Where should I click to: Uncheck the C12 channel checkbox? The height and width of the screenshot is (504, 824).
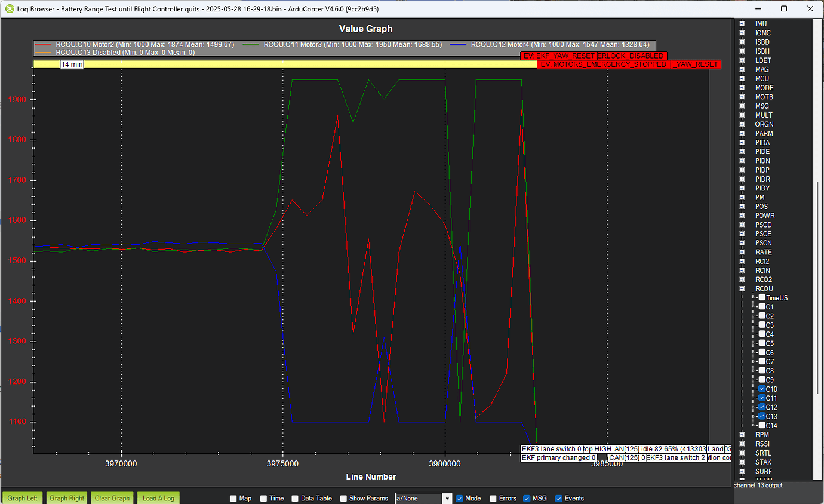click(761, 407)
